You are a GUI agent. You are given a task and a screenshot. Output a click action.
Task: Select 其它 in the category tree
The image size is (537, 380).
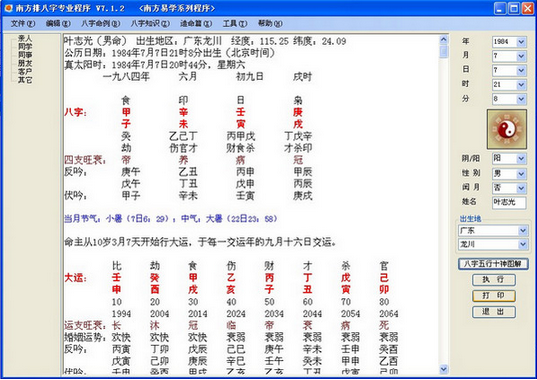25,80
